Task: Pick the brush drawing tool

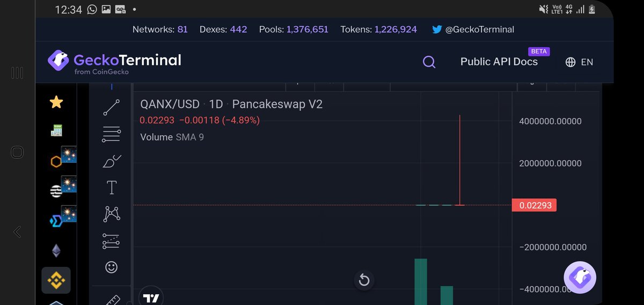Action: (x=112, y=161)
